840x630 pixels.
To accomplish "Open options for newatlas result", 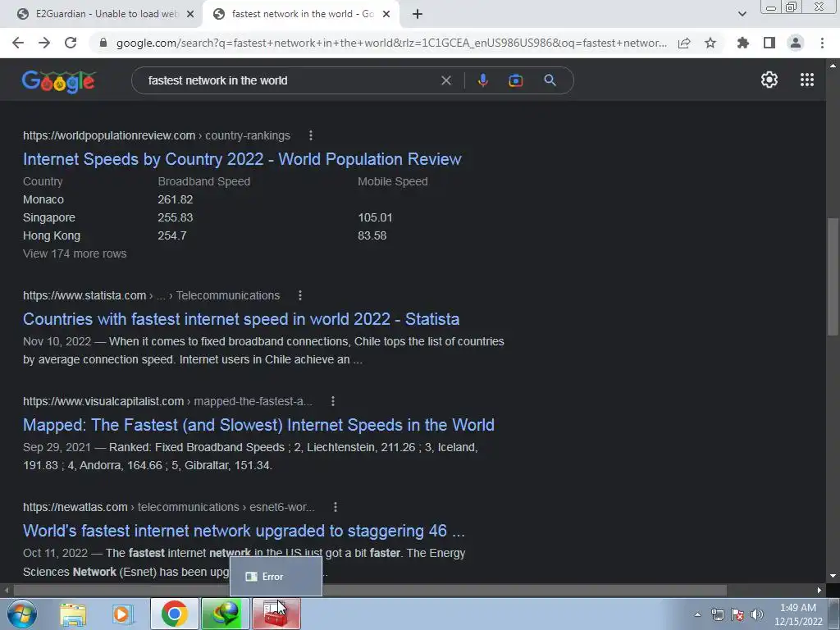I will pos(336,507).
